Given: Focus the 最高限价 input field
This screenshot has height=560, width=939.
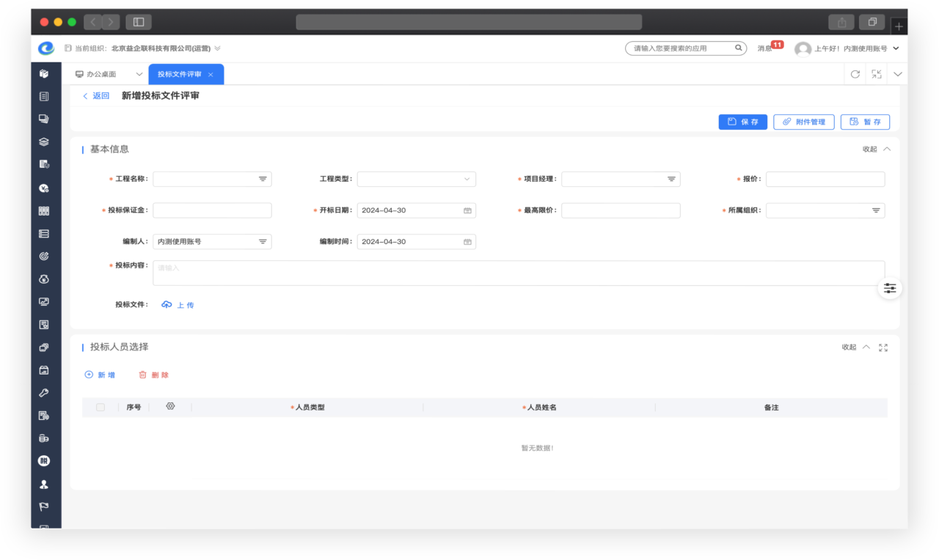Looking at the screenshot, I should pyautogui.click(x=621, y=210).
